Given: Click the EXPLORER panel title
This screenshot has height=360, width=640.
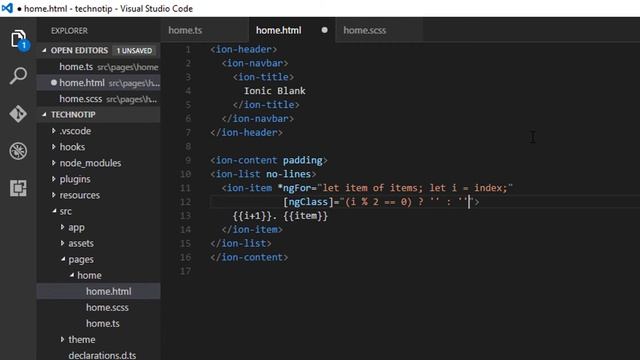Looking at the screenshot, I should tap(69, 31).
